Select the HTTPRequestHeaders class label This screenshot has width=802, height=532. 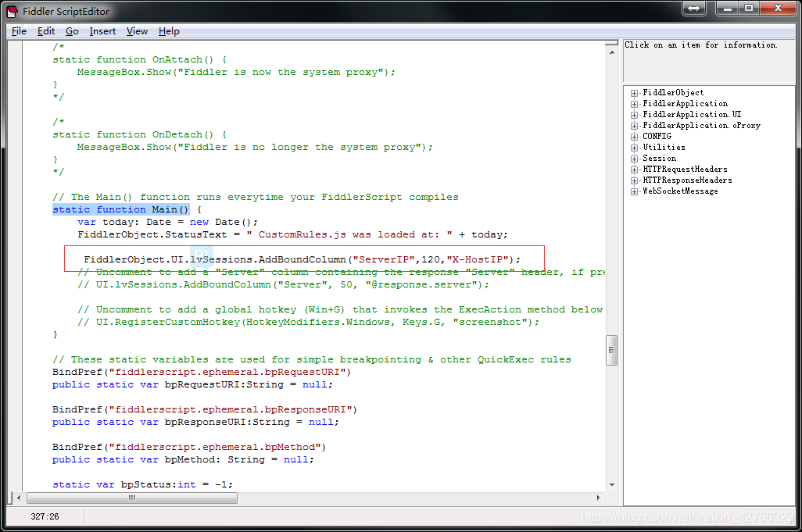click(685, 170)
